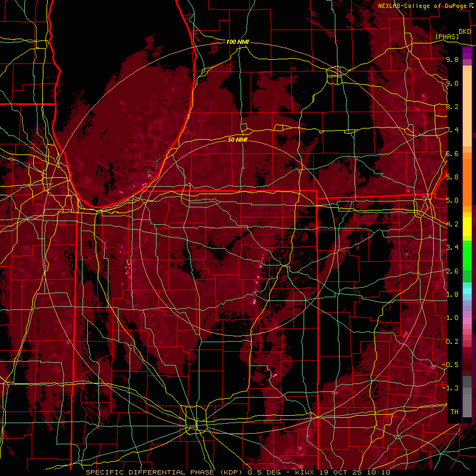Click the '[PHAS]' legend unit label
The width and height of the screenshot is (476, 476).
(447, 36)
